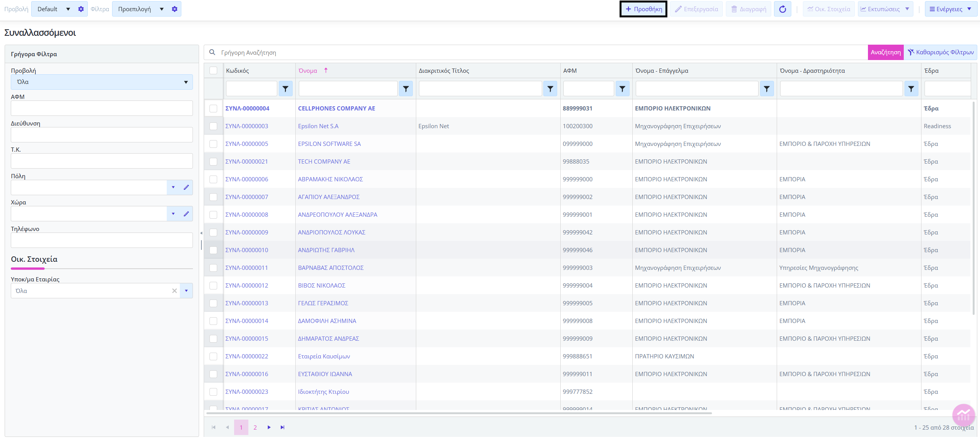Click the quick search magnifier icon
980x440 pixels.
(212, 52)
